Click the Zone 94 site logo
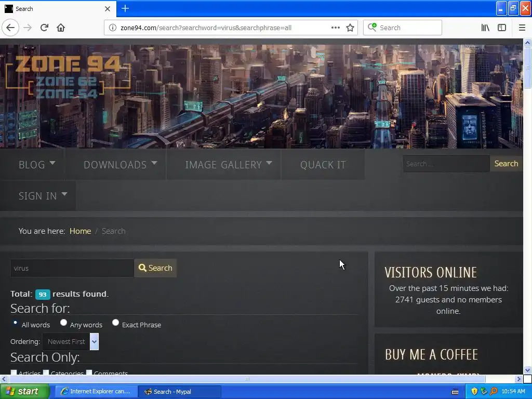532x399 pixels. tap(68, 76)
